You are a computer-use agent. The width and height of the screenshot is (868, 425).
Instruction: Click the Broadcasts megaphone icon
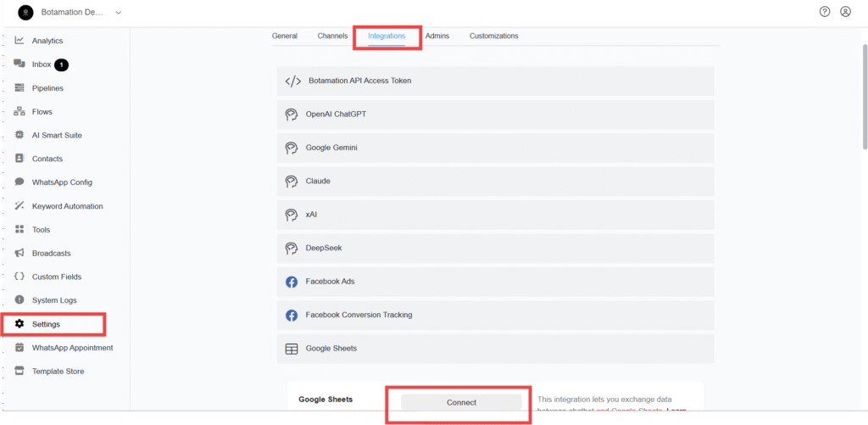[19, 253]
